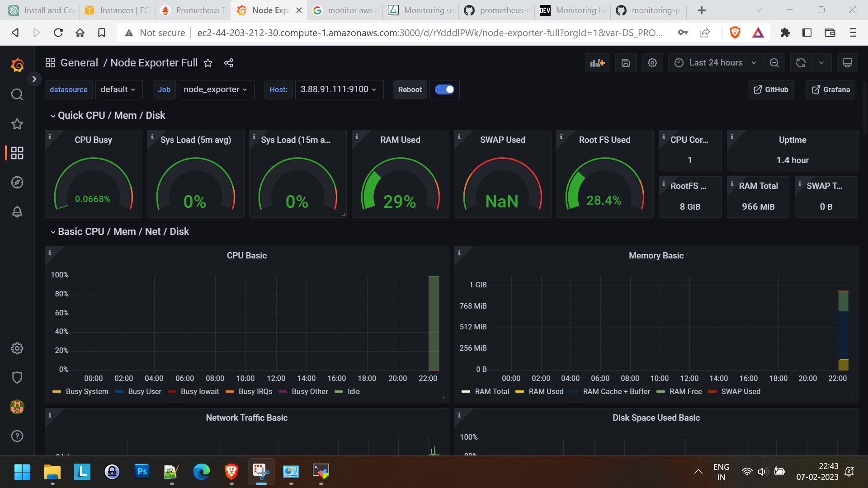The width and height of the screenshot is (868, 488).
Task: Toggle SWAP Used series in legend
Action: point(741,392)
